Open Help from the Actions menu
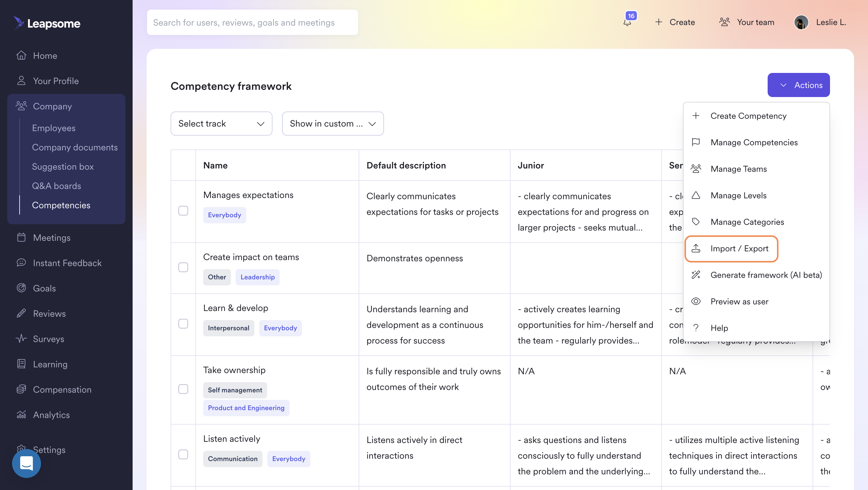Screen dimensions: 868x490 (x=756, y=328)
